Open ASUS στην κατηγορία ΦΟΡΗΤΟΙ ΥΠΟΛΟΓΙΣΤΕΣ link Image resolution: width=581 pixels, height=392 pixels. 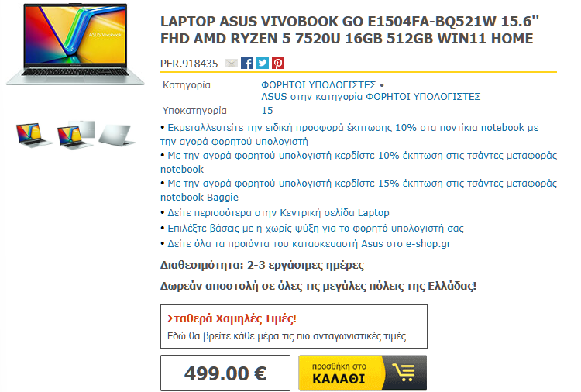click(x=370, y=97)
